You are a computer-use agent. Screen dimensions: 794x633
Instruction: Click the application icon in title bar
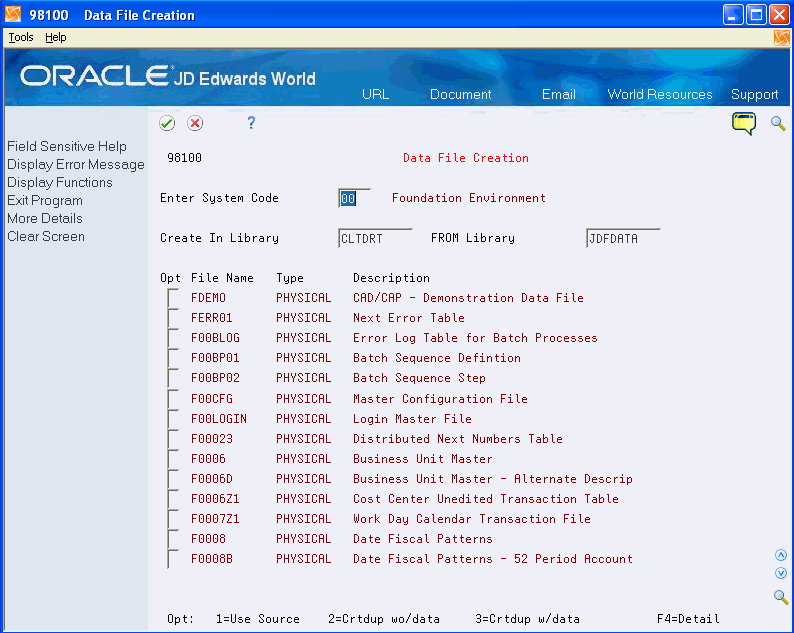coord(13,14)
